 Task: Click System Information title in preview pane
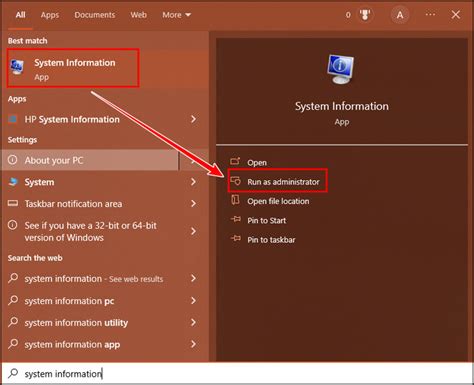pyautogui.click(x=342, y=106)
